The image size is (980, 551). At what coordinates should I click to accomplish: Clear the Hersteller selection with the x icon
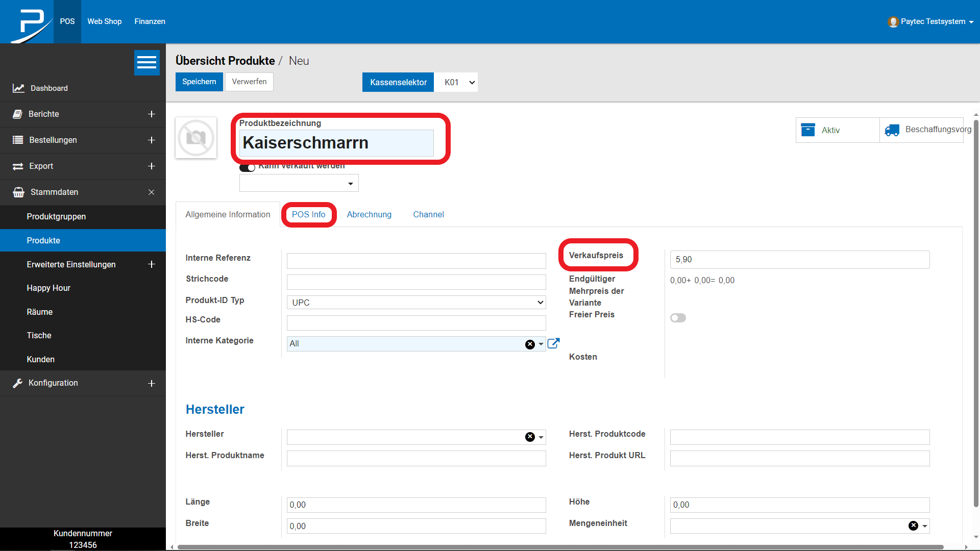pos(529,437)
